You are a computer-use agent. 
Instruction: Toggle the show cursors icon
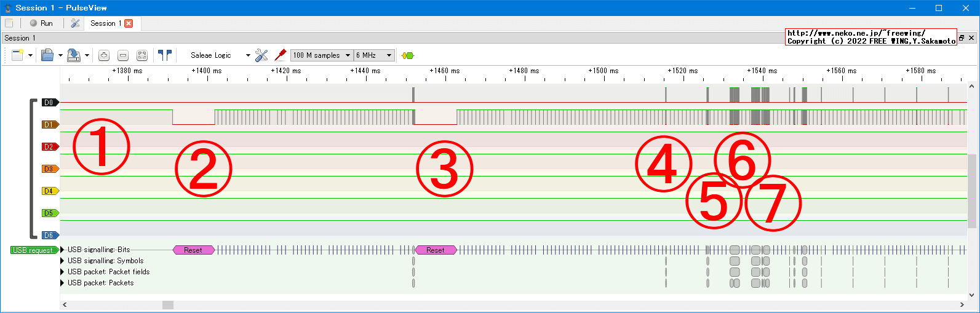[164, 55]
